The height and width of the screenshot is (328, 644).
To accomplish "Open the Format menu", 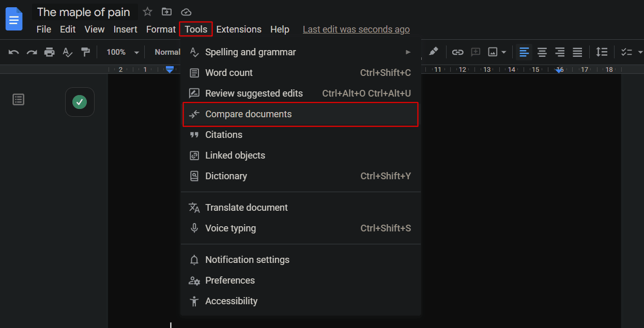I will pyautogui.click(x=161, y=29).
